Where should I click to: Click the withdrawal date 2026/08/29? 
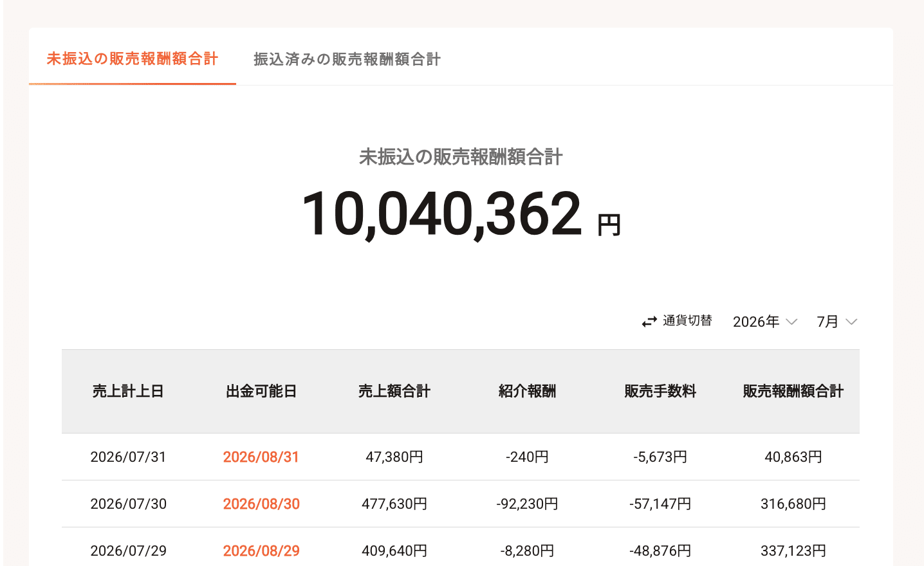point(261,551)
